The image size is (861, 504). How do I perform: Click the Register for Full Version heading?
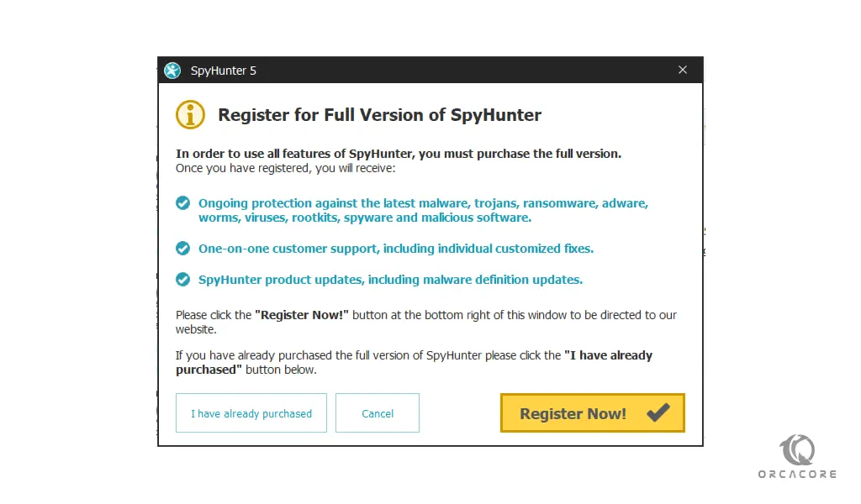coord(379,114)
